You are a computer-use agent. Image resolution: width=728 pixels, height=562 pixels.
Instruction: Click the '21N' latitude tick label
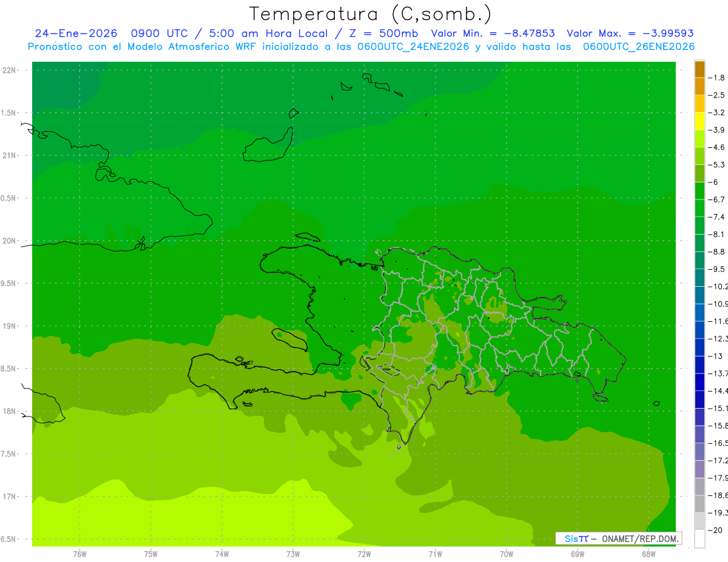tap(9, 156)
